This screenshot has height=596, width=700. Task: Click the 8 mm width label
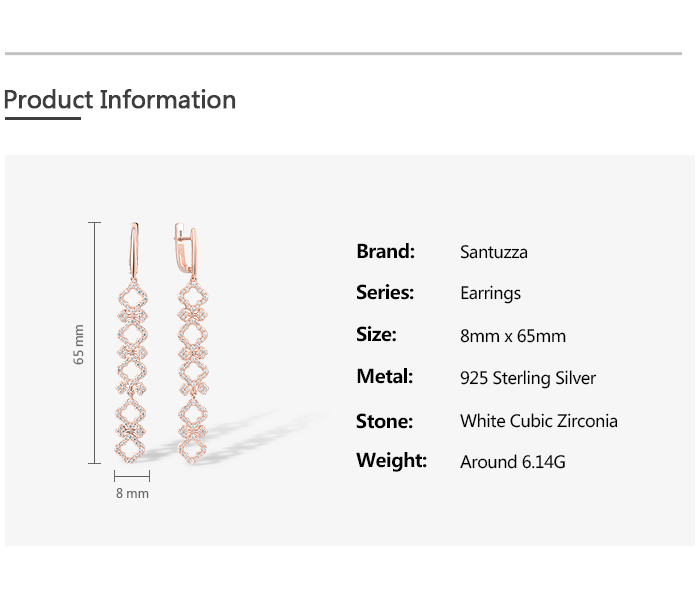point(132,493)
